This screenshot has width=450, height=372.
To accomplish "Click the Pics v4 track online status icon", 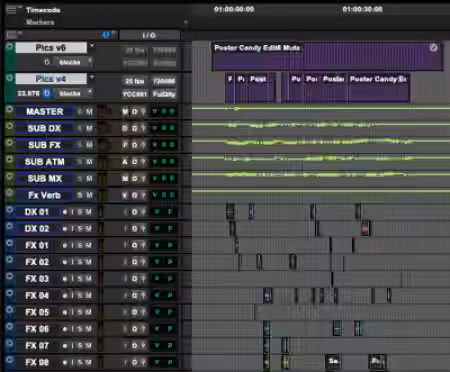I will point(10,78).
